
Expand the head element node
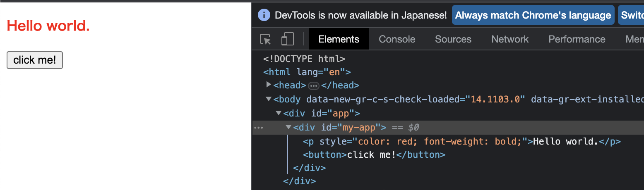click(x=269, y=85)
